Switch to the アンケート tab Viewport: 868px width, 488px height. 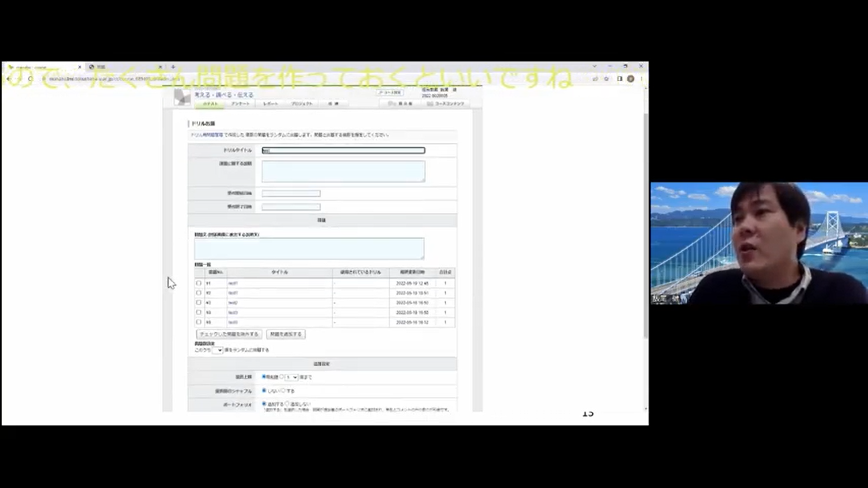point(240,104)
